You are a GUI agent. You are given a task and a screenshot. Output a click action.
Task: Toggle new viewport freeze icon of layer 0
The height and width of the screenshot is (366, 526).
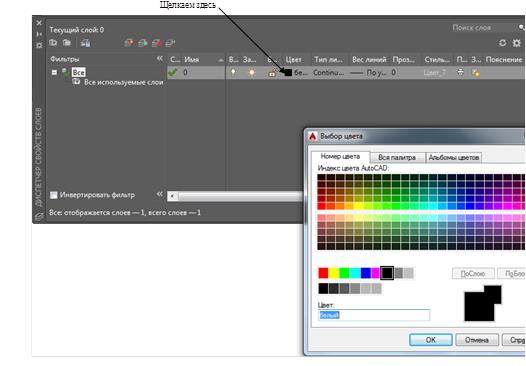tap(476, 72)
